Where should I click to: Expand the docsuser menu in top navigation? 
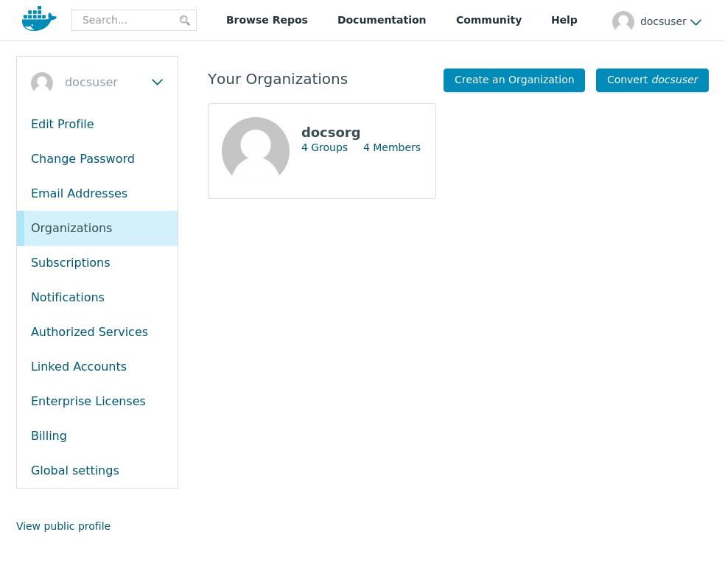click(x=696, y=21)
